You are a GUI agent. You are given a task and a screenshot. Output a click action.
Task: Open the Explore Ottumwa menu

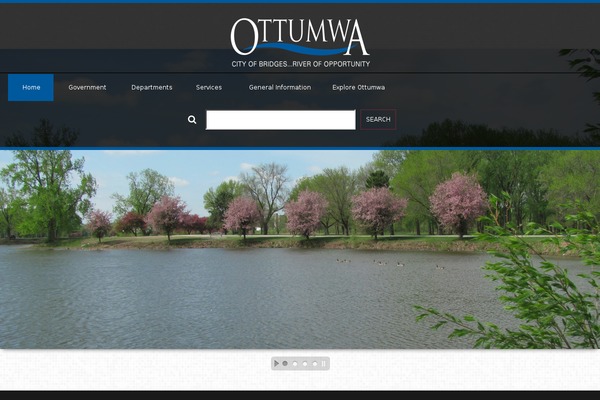[x=359, y=87]
